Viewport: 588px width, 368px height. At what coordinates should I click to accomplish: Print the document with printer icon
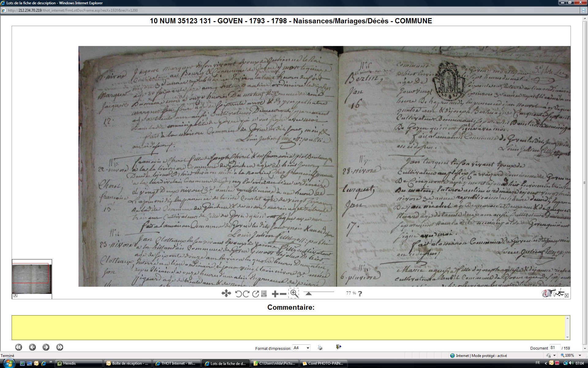320,347
